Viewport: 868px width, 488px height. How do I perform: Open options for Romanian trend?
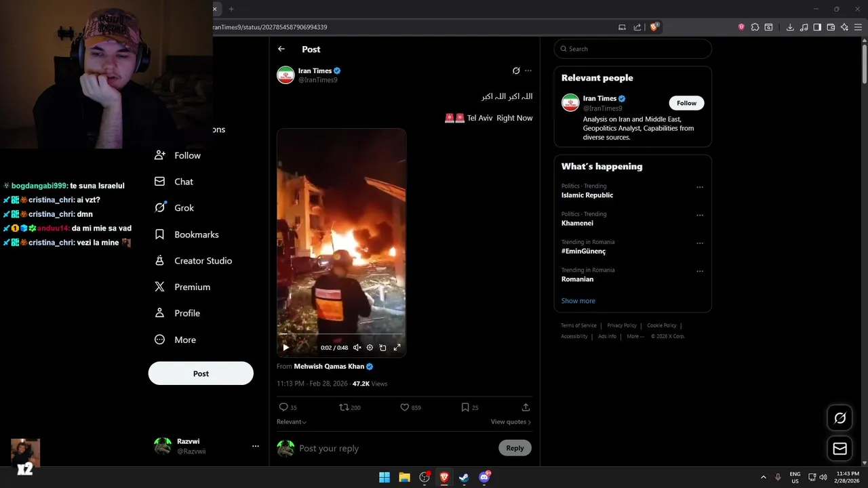tap(700, 271)
